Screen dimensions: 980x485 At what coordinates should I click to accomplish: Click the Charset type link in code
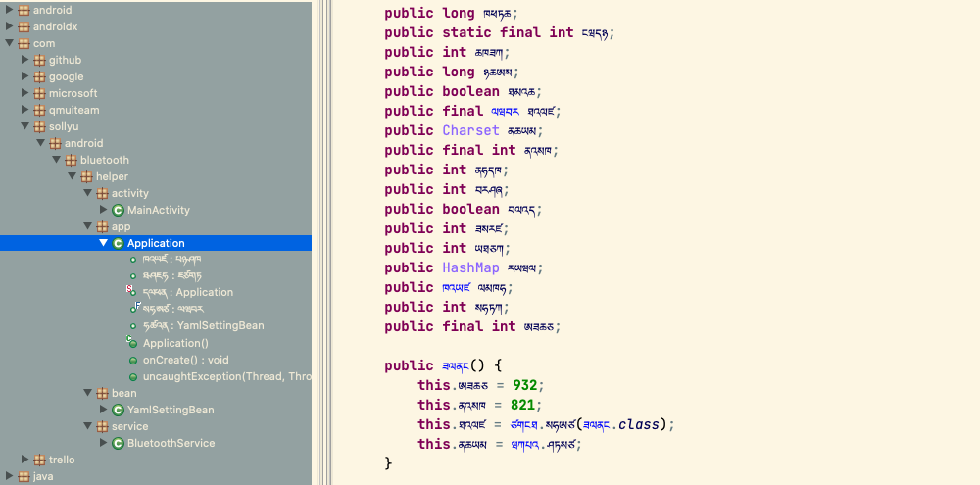(x=470, y=130)
